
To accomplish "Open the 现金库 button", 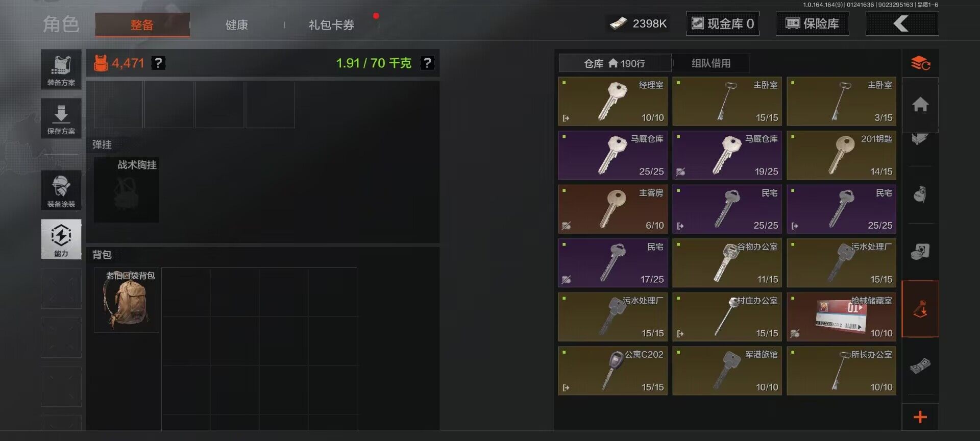I will pos(722,23).
